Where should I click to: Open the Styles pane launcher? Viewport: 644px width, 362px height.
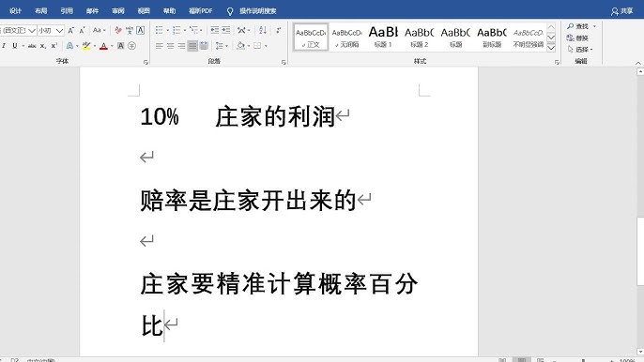click(557, 63)
